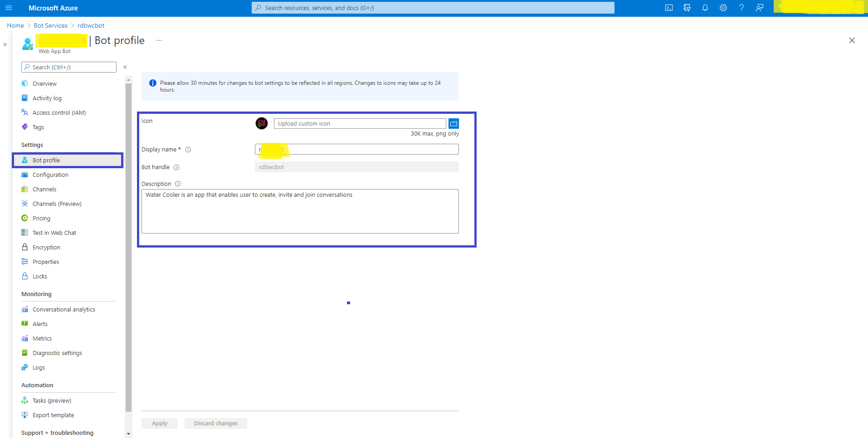The image size is (868, 438).
Task: Open portal settings gear
Action: coord(723,8)
